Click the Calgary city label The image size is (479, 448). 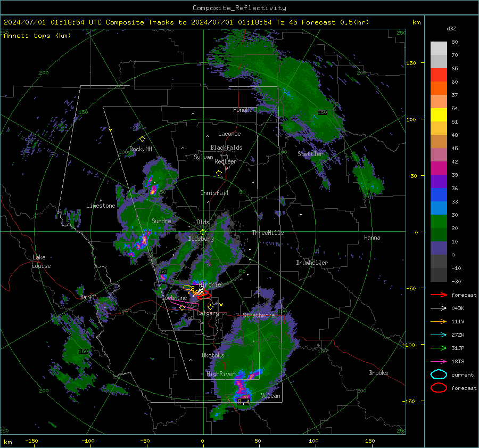click(208, 313)
